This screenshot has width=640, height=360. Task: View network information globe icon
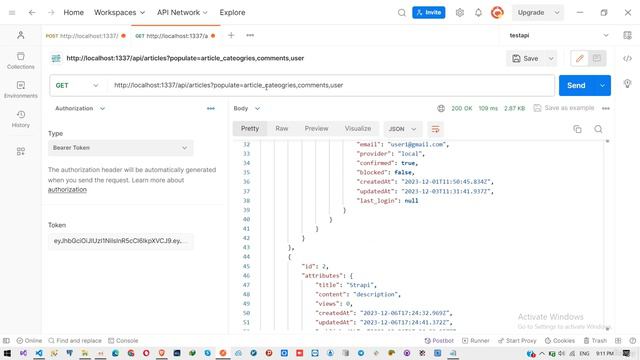pyautogui.click(x=441, y=108)
